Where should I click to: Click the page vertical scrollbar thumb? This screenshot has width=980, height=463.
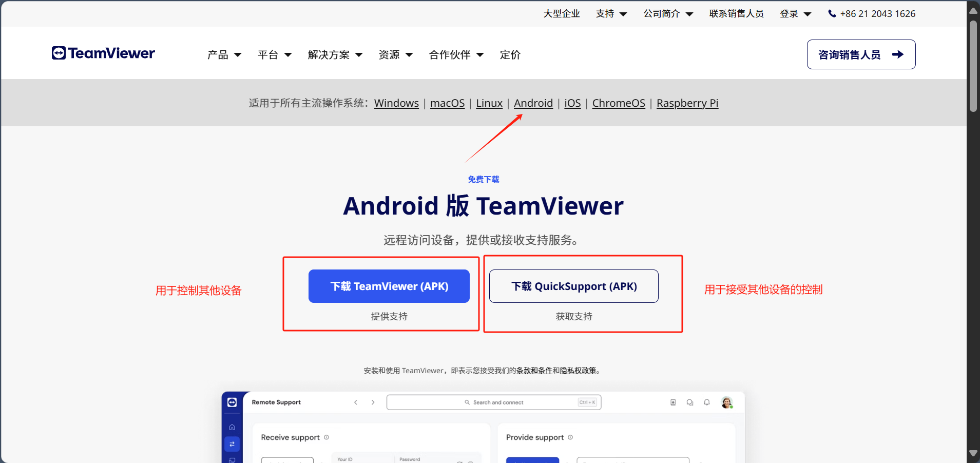(973, 66)
